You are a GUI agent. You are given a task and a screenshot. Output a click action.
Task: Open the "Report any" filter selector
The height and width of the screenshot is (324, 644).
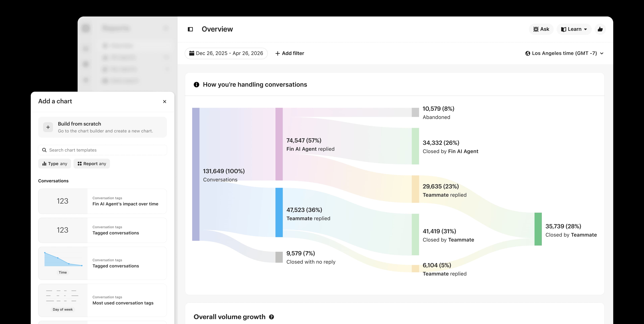92,164
